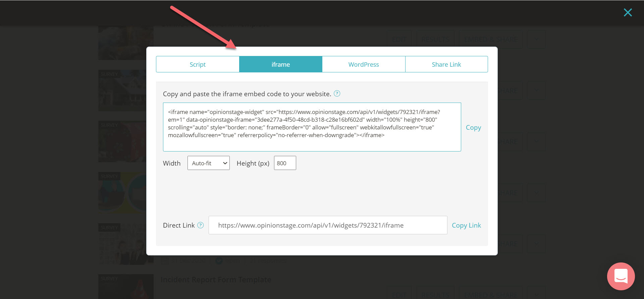The width and height of the screenshot is (644, 299).
Task: Open Incident Report Form Template in background list
Action: [x=216, y=280]
